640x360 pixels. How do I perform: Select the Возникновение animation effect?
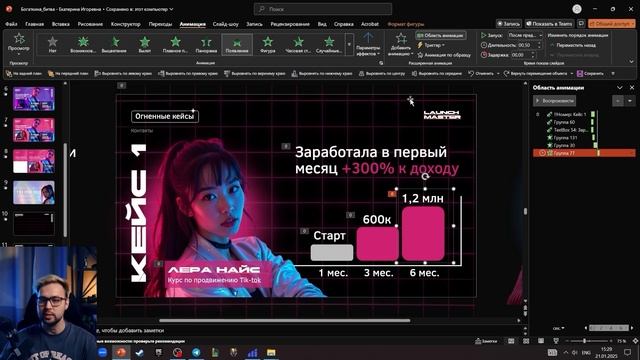[x=83, y=44]
